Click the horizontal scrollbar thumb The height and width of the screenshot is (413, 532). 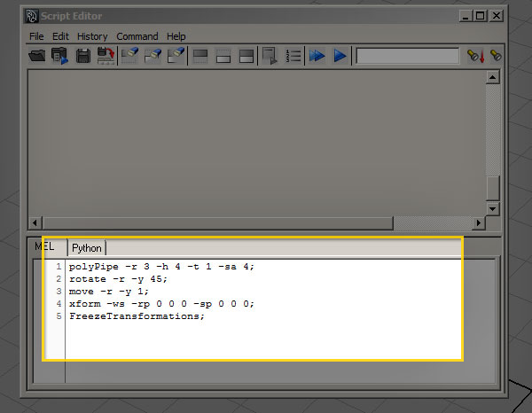tap(218, 222)
